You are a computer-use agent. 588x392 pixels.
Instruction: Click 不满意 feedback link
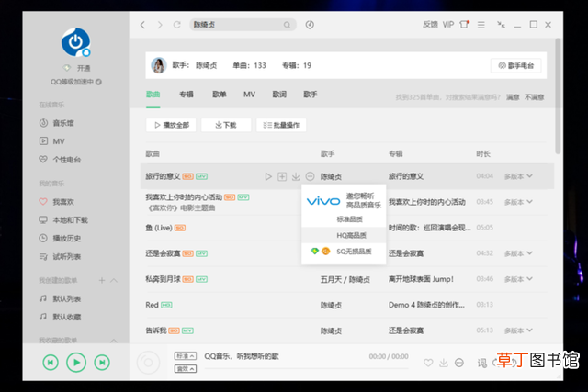click(535, 97)
